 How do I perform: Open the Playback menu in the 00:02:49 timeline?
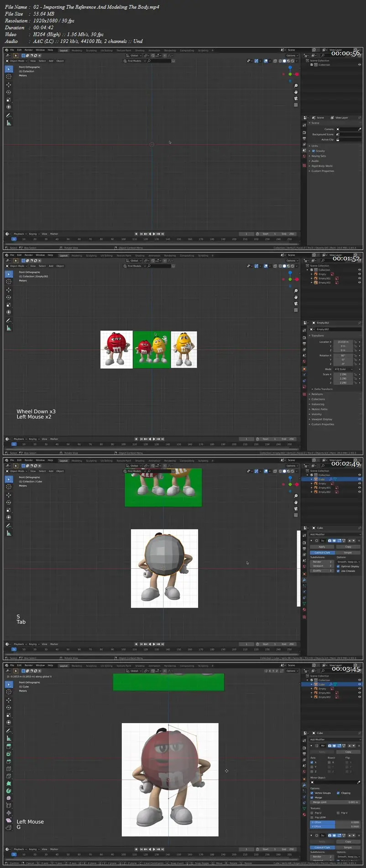point(20,644)
